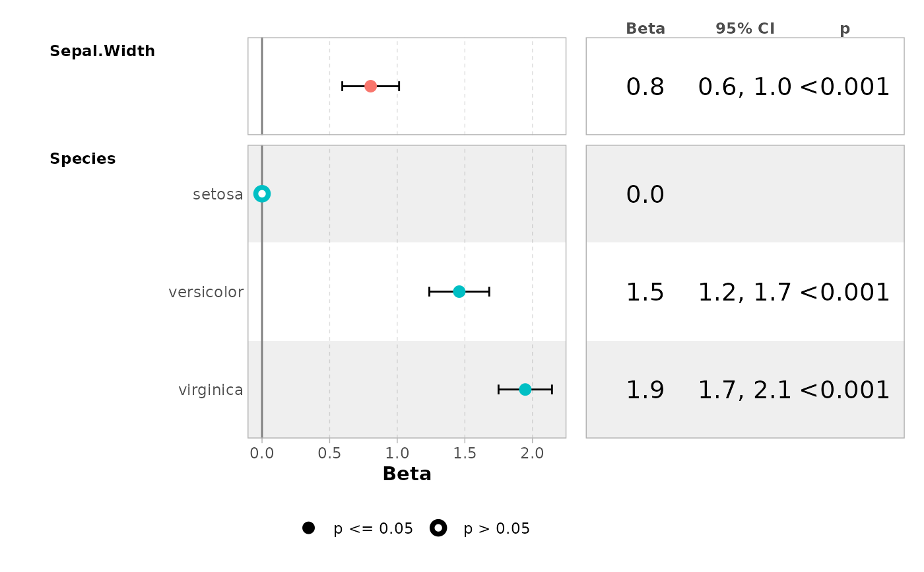
Task: Click the virginica Beta value 1.9
Action: tap(645, 390)
